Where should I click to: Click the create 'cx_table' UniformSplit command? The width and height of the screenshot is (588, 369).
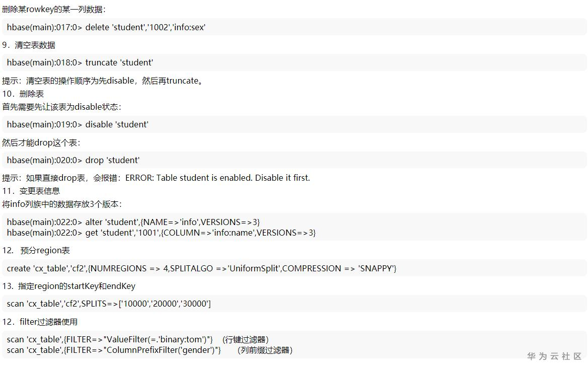click(x=201, y=268)
